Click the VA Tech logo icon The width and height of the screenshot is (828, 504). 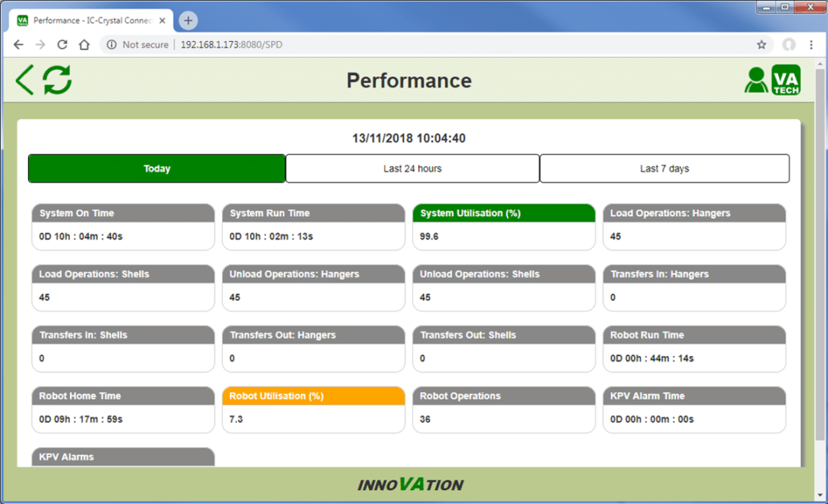(785, 80)
